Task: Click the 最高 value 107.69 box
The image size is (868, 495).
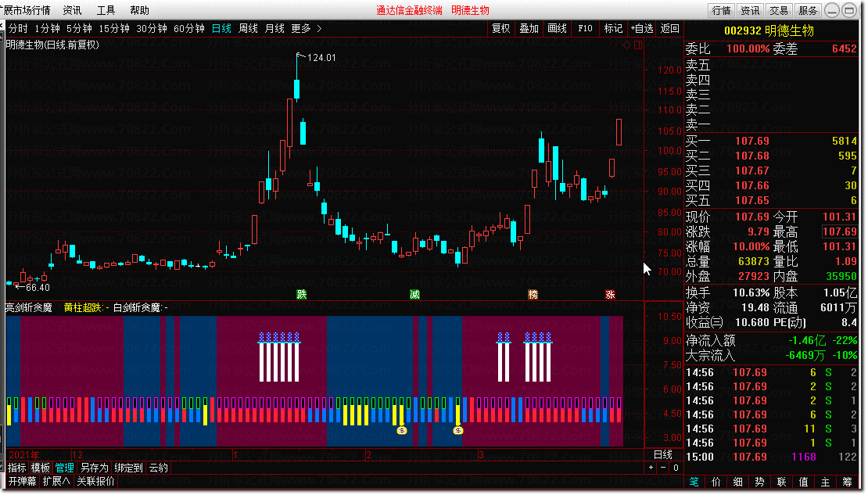Action: (x=840, y=231)
